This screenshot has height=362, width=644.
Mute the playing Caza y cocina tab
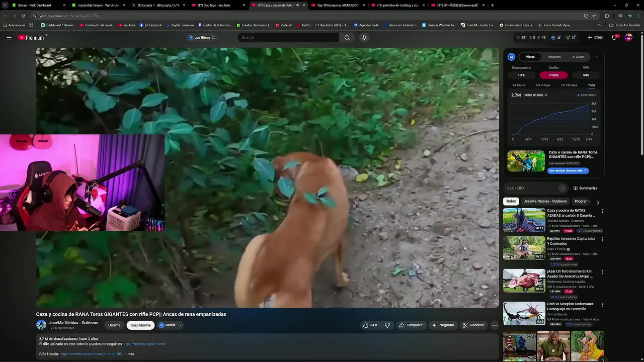298,5
